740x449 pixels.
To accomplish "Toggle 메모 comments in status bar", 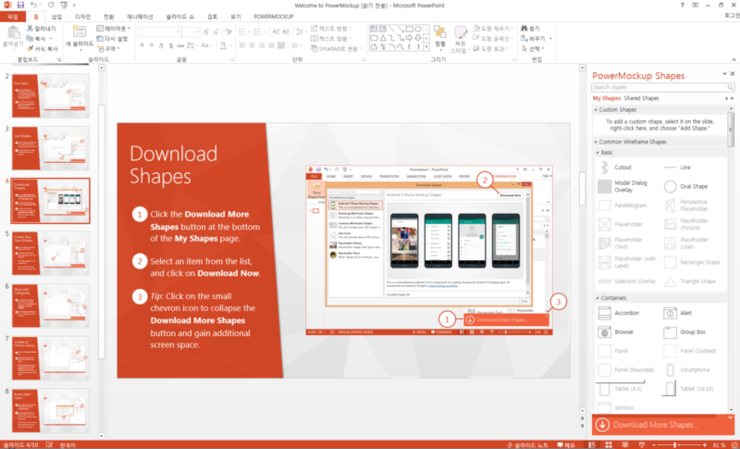I will [566, 445].
